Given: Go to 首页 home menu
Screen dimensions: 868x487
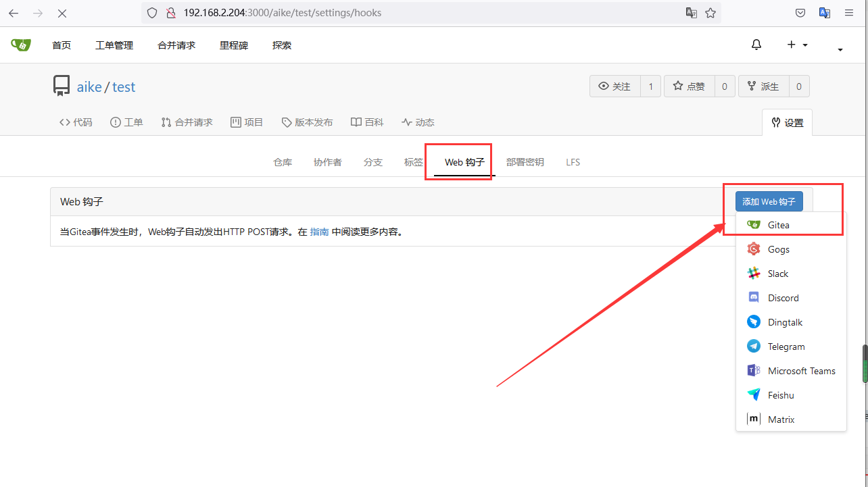Looking at the screenshot, I should click(x=62, y=45).
